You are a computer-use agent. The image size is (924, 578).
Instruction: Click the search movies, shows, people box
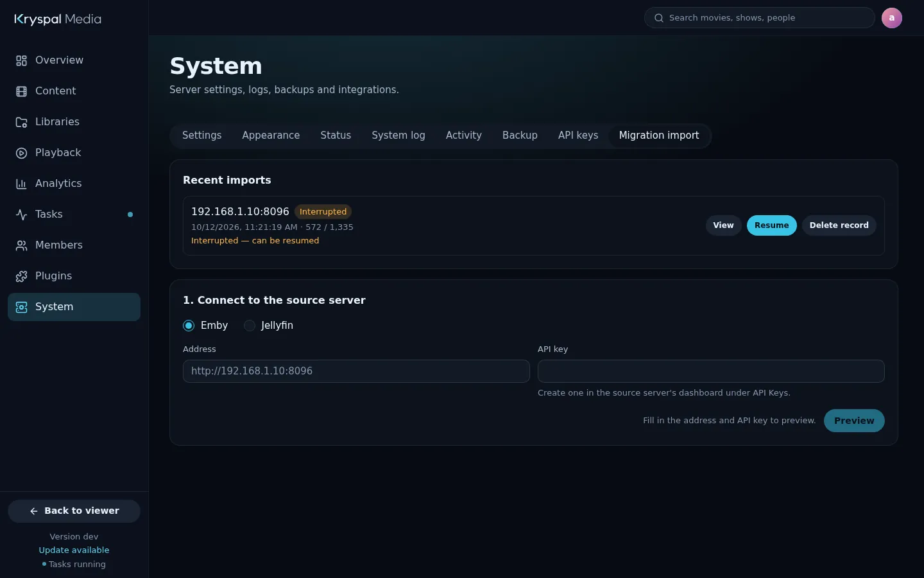(x=759, y=18)
